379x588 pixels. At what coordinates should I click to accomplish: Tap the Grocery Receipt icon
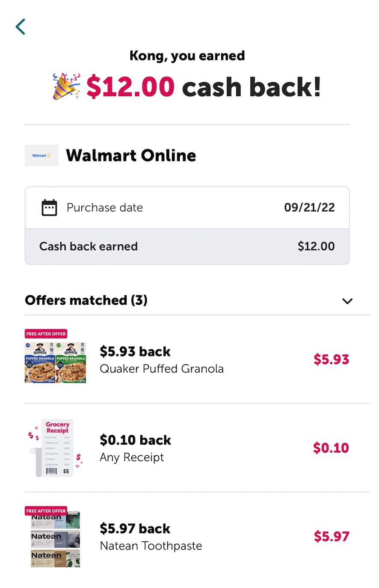[55, 448]
